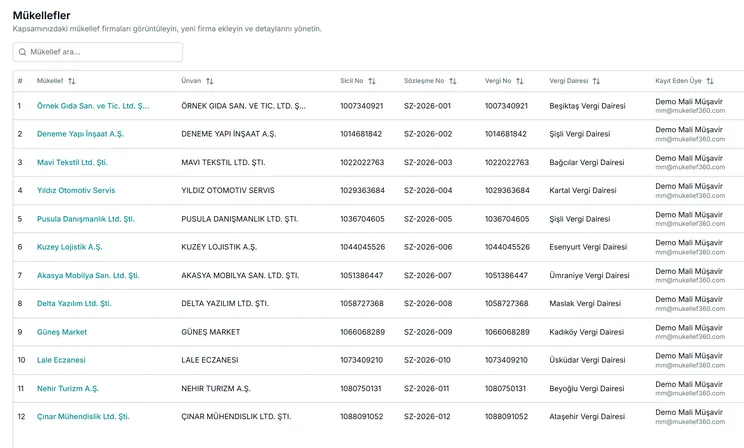
Task: Click Beyoğlu Vergi Dairesi cell
Action: coord(587,388)
